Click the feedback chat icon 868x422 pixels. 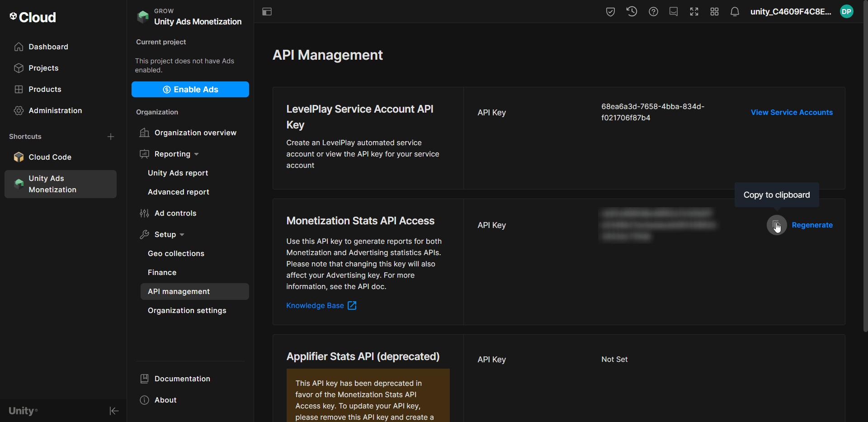[x=673, y=12]
